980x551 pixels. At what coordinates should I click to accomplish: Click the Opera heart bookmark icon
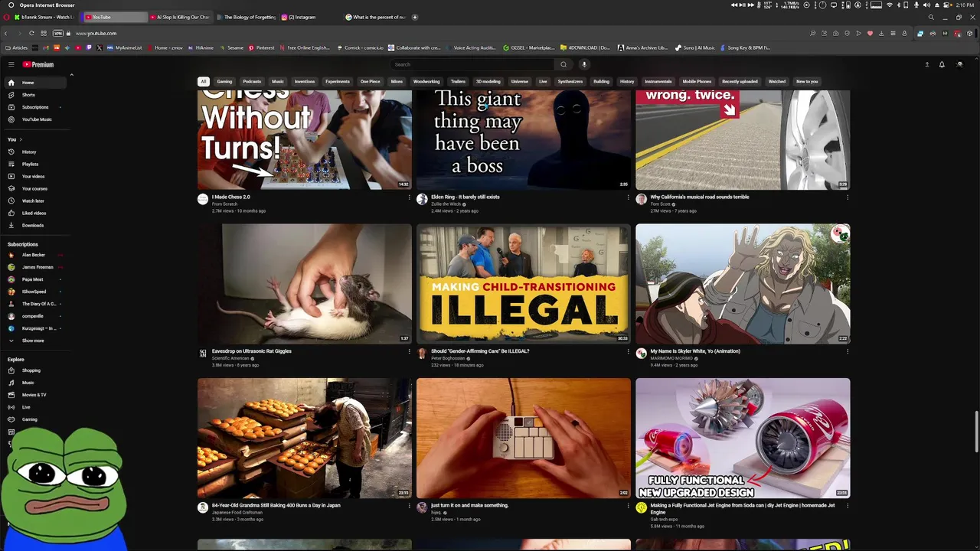(870, 33)
